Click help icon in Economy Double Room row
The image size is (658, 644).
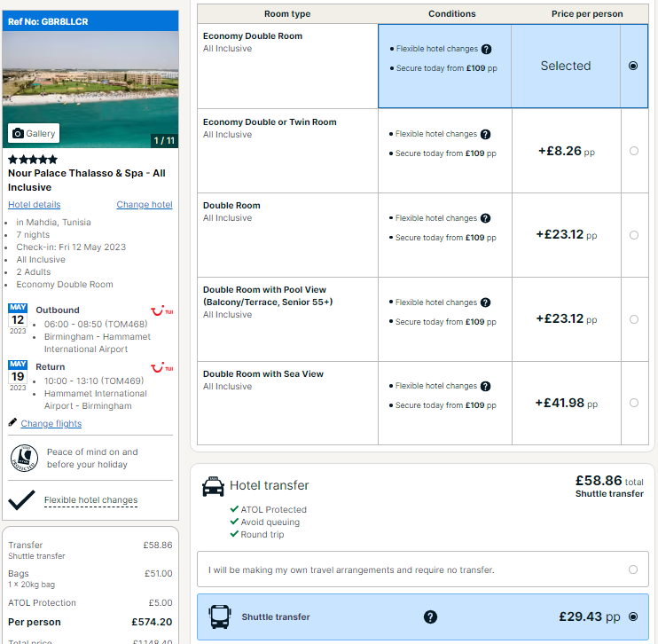point(486,49)
